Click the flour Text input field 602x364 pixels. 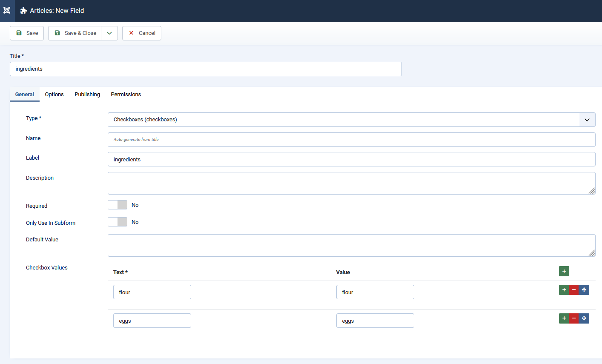pos(152,292)
